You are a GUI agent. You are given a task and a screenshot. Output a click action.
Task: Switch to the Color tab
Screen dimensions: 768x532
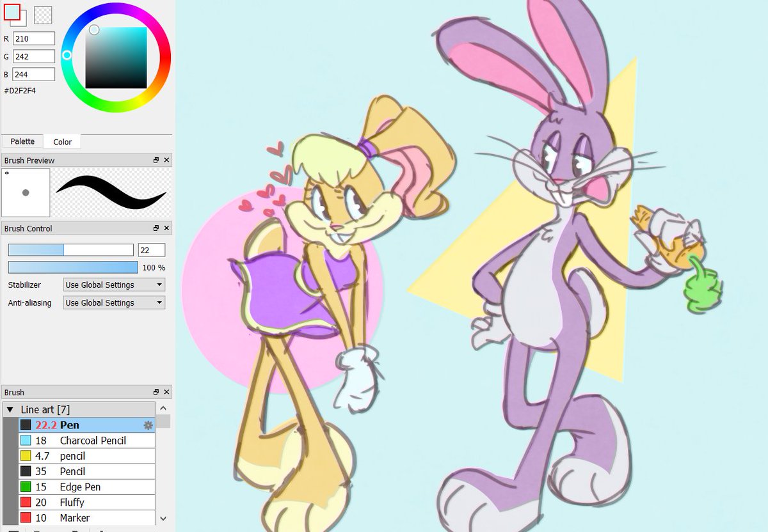click(x=63, y=142)
